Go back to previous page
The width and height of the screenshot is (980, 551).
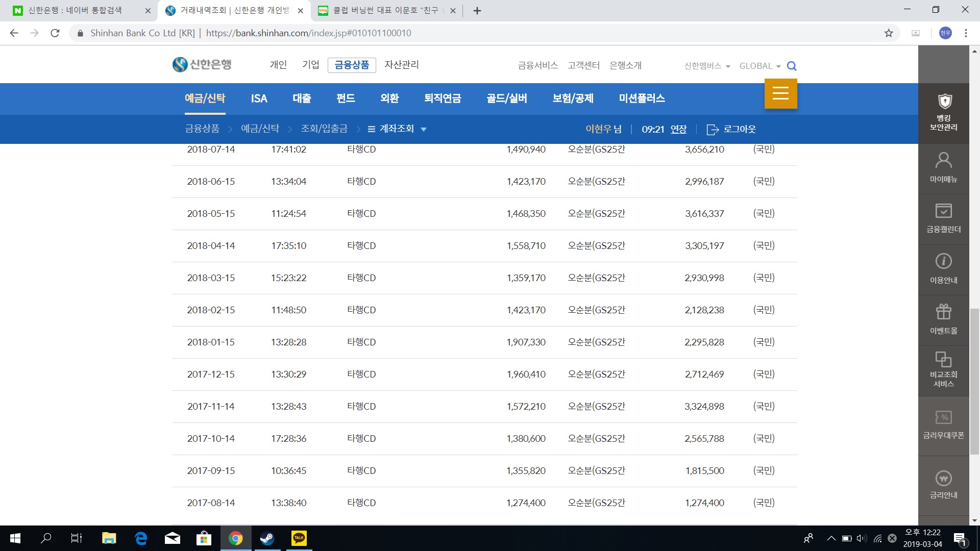(14, 33)
